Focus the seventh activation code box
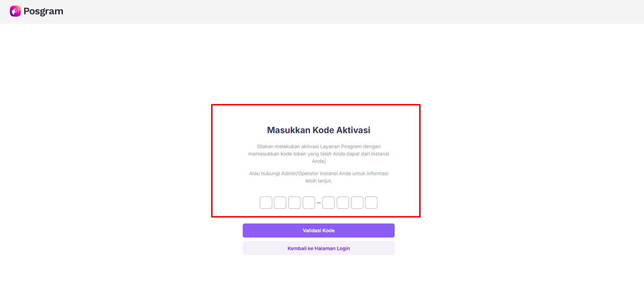The width and height of the screenshot is (644, 303). tap(357, 202)
